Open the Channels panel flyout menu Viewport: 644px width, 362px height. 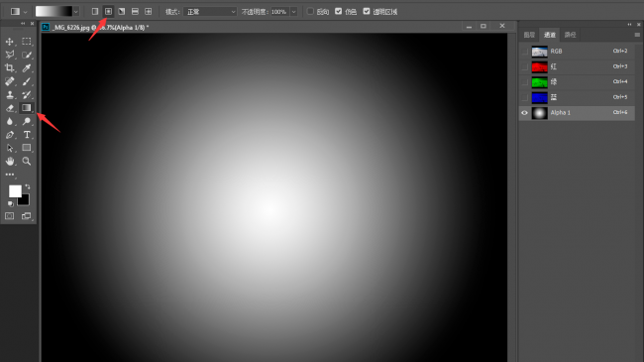[x=637, y=35]
